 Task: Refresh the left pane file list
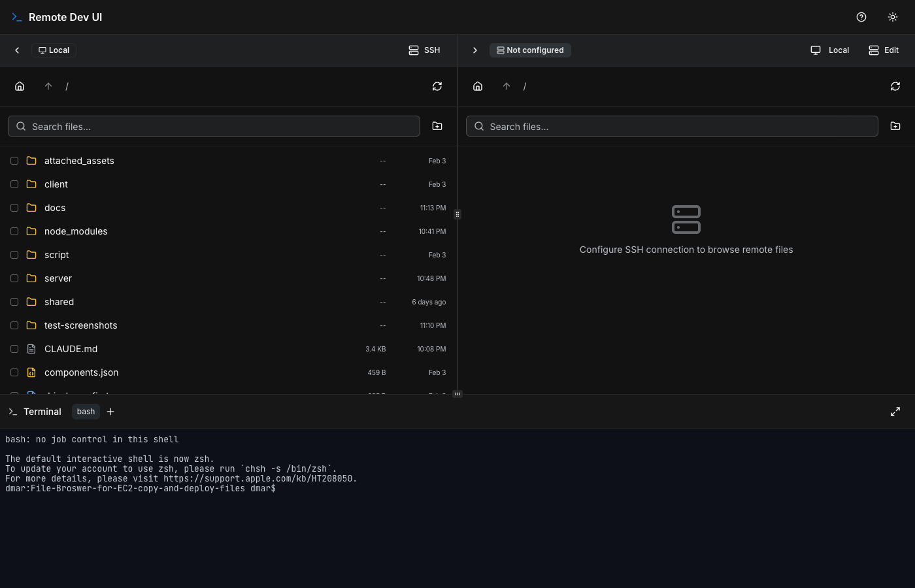[x=437, y=86]
